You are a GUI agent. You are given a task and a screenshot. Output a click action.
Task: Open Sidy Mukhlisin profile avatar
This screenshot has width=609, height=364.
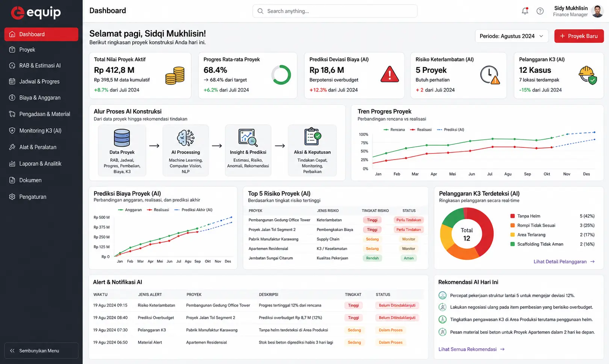(x=597, y=11)
